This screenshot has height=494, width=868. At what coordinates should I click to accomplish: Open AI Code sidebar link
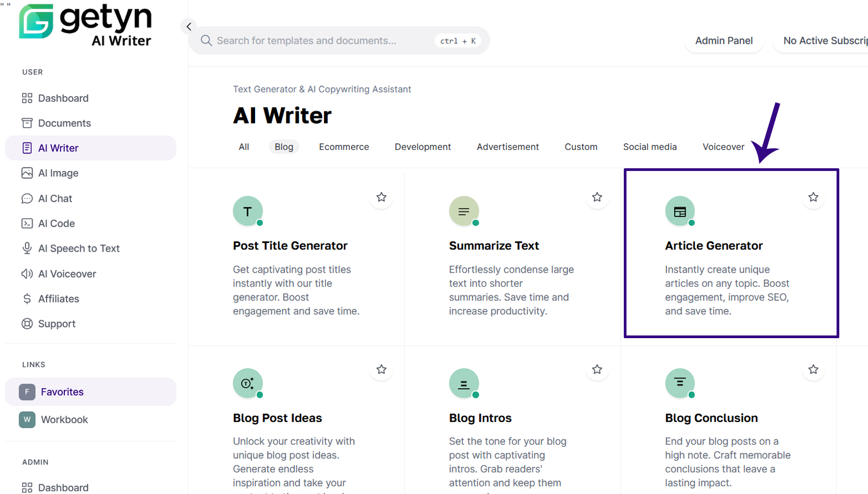tap(57, 223)
